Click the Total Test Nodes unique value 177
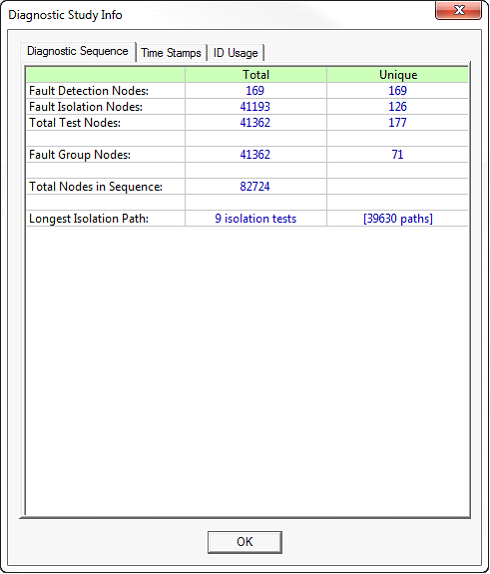Image resolution: width=490 pixels, height=574 pixels. [397, 123]
